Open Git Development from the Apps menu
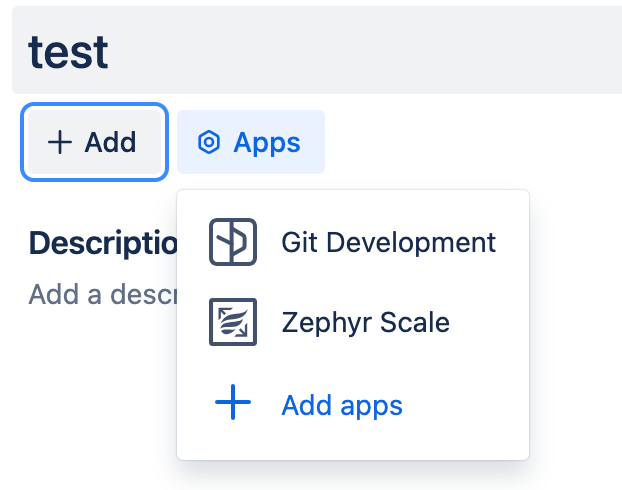622x490 pixels. click(353, 242)
